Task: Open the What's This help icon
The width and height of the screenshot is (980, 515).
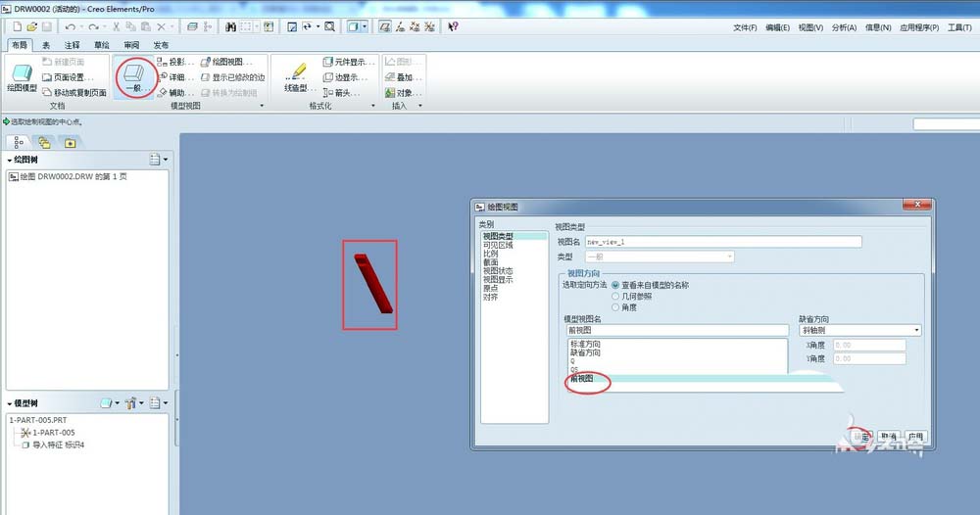Action: pos(453,26)
